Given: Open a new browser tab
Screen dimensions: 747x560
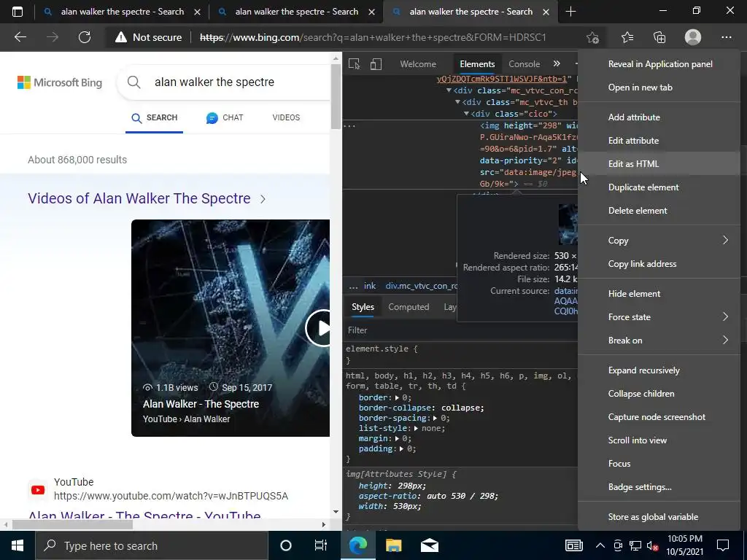Looking at the screenshot, I should point(570,12).
